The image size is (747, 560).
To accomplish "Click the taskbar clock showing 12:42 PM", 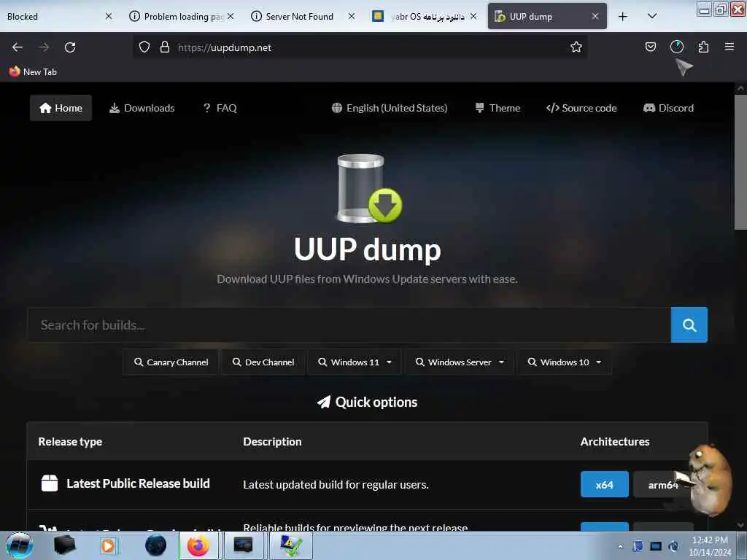I will point(710,546).
